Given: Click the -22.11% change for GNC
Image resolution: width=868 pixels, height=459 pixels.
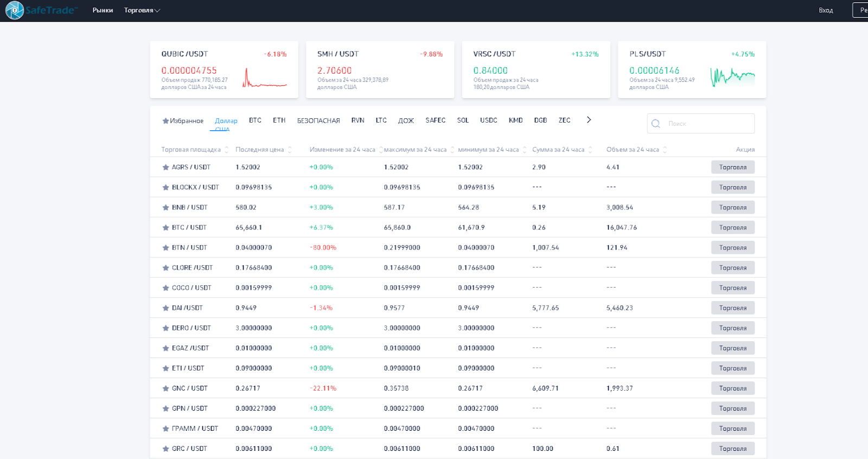Looking at the screenshot, I should click(323, 388).
